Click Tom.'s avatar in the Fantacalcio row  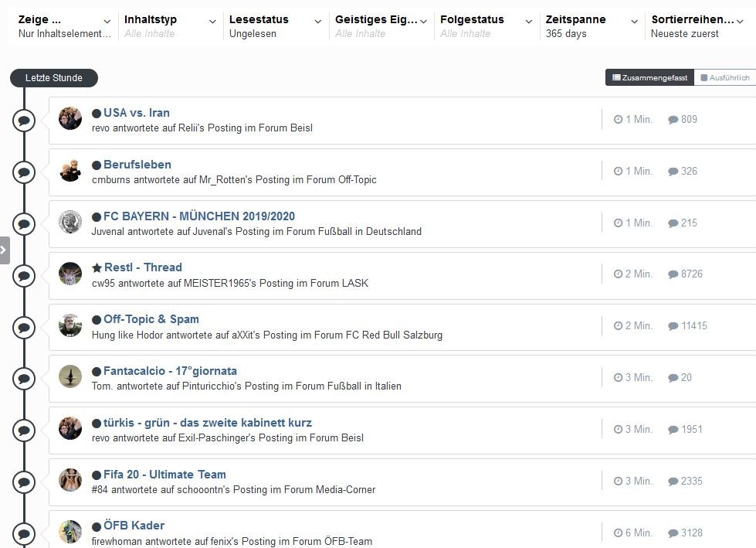point(70,376)
